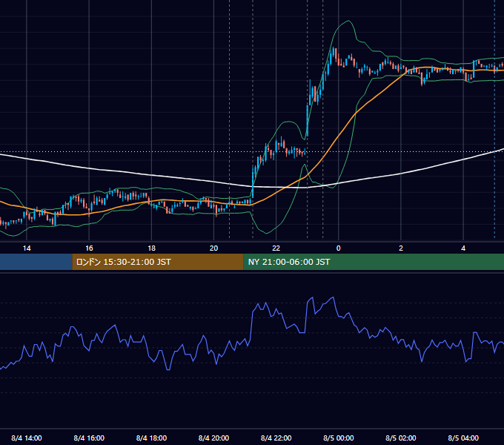Click the upper chart axis label 2

coord(401,248)
